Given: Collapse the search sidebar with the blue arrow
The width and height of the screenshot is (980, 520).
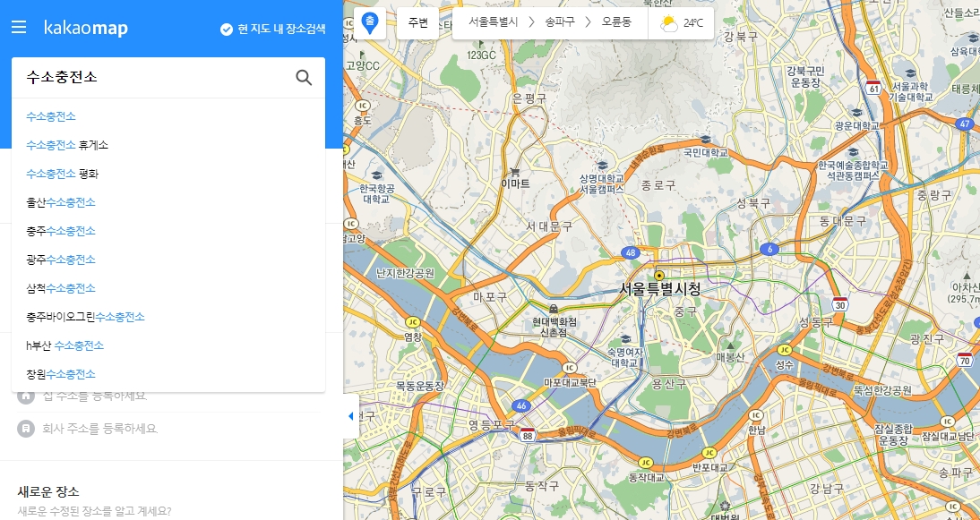Looking at the screenshot, I should click(350, 414).
